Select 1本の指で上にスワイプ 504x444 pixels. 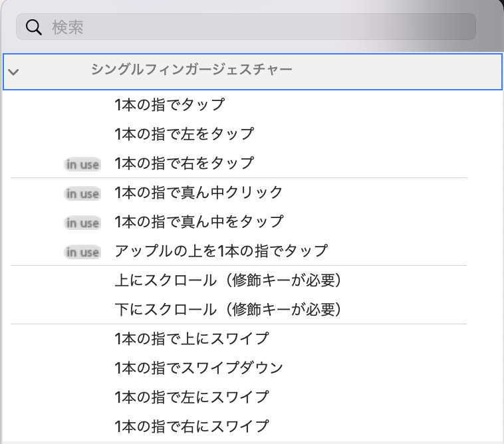[192, 338]
